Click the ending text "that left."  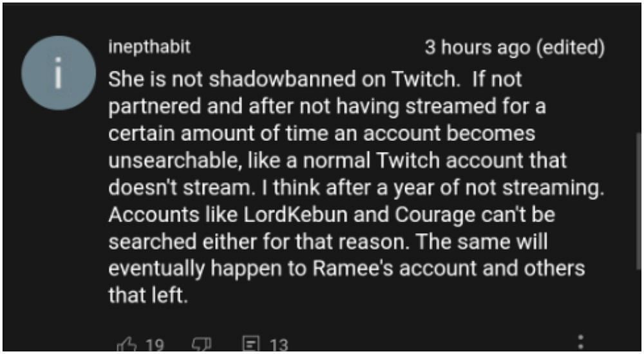click(x=148, y=295)
